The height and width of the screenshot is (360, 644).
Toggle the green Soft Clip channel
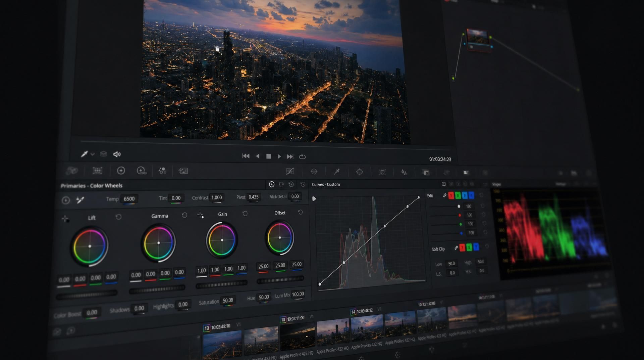click(x=469, y=248)
